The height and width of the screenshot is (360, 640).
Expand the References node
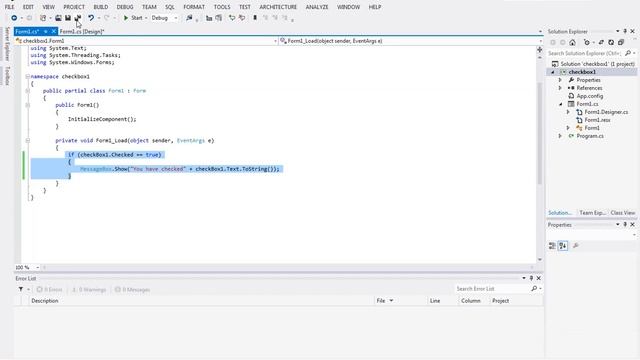[560, 88]
